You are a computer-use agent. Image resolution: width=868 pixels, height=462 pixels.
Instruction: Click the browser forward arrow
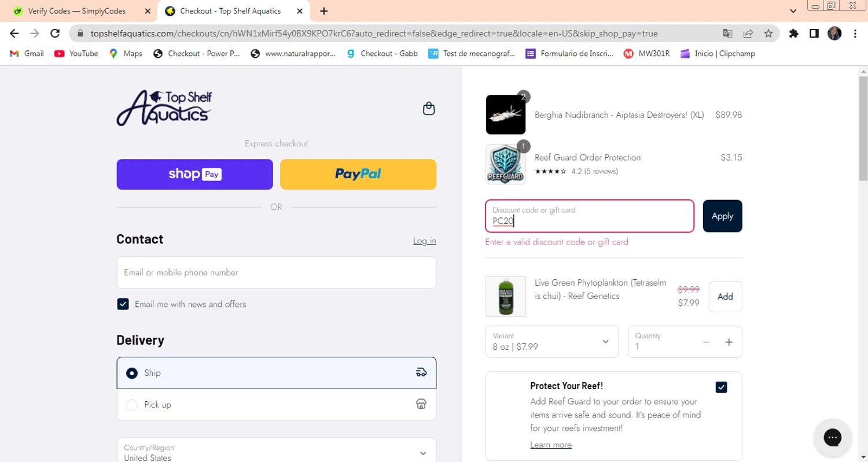35,34
